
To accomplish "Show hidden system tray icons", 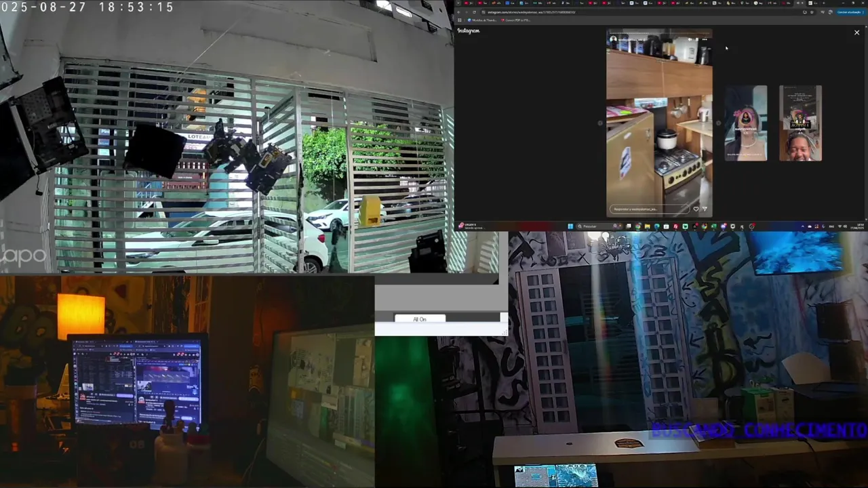I will click(803, 226).
